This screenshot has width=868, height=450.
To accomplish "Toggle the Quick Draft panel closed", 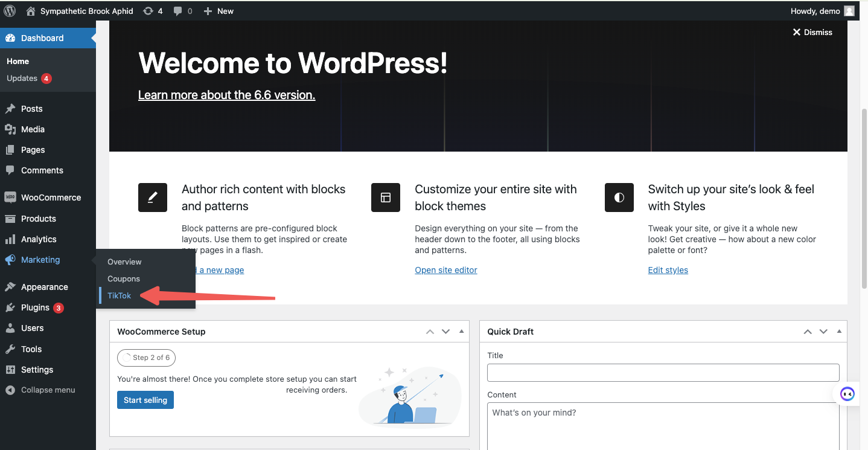I will click(x=839, y=332).
